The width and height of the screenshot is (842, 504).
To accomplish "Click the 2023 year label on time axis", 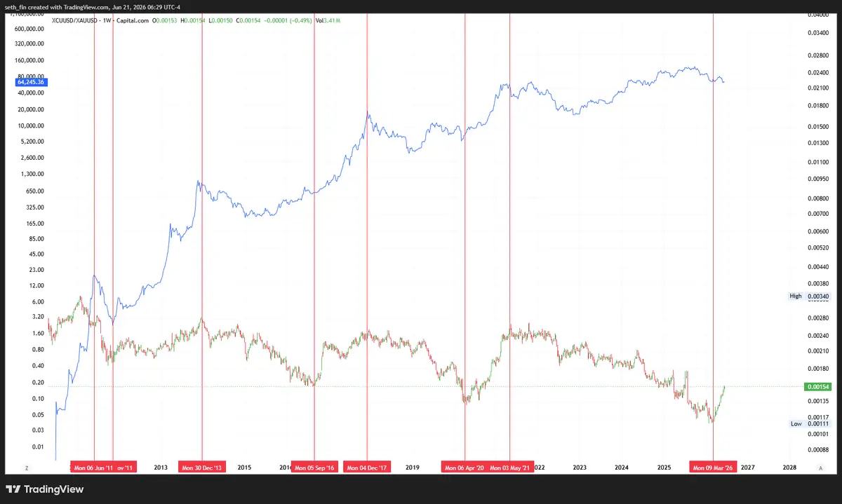I will (x=580, y=467).
